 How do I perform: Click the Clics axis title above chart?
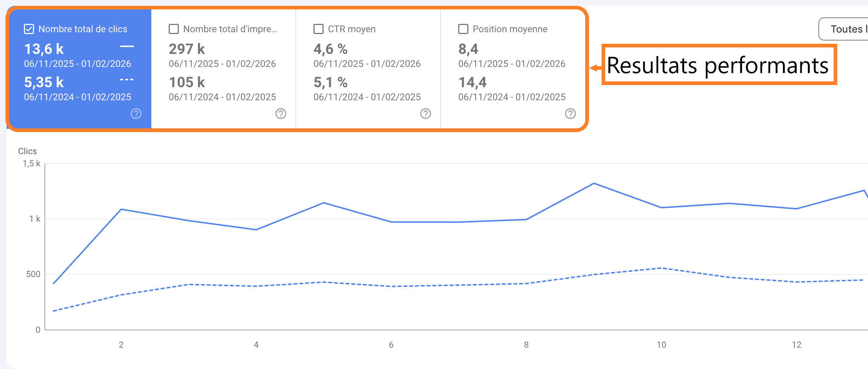(x=28, y=151)
